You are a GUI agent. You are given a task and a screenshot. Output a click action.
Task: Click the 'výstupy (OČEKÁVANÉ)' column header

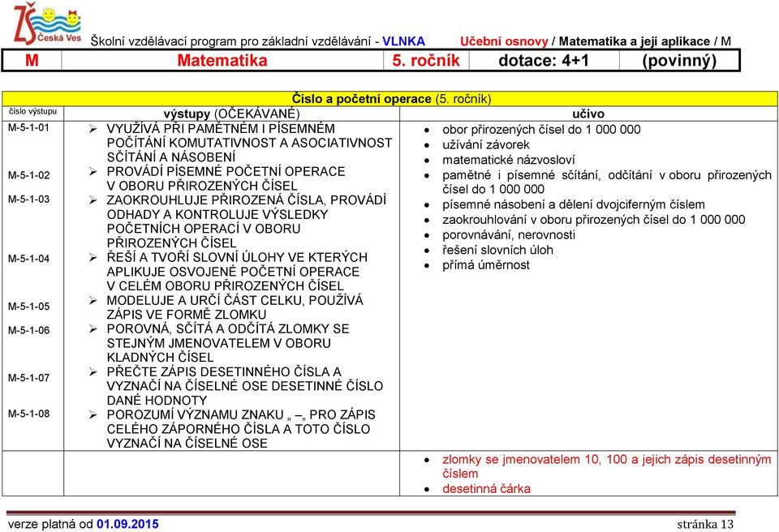(x=231, y=114)
